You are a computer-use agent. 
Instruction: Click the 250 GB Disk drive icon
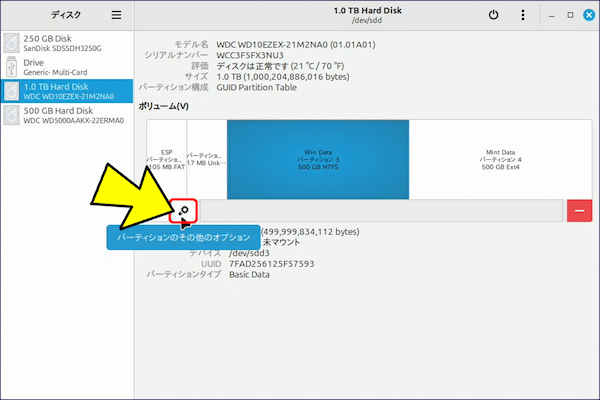(11, 42)
